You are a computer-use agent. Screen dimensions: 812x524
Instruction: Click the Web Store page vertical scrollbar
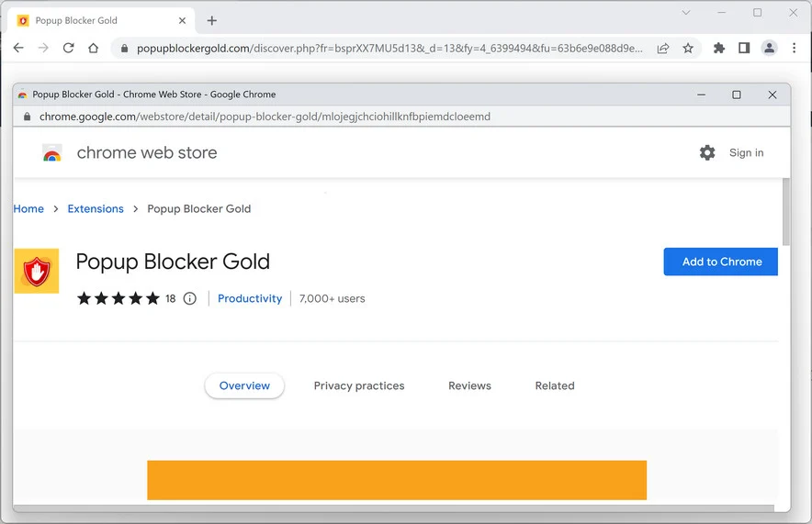[786, 212]
